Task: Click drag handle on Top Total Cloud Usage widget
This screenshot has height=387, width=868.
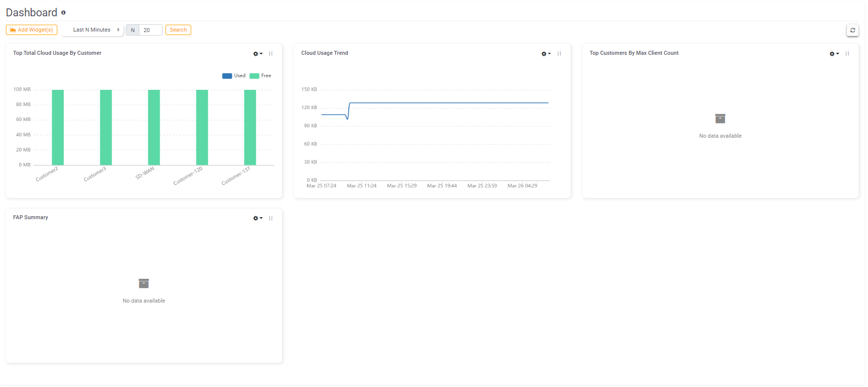Action: pos(271,54)
